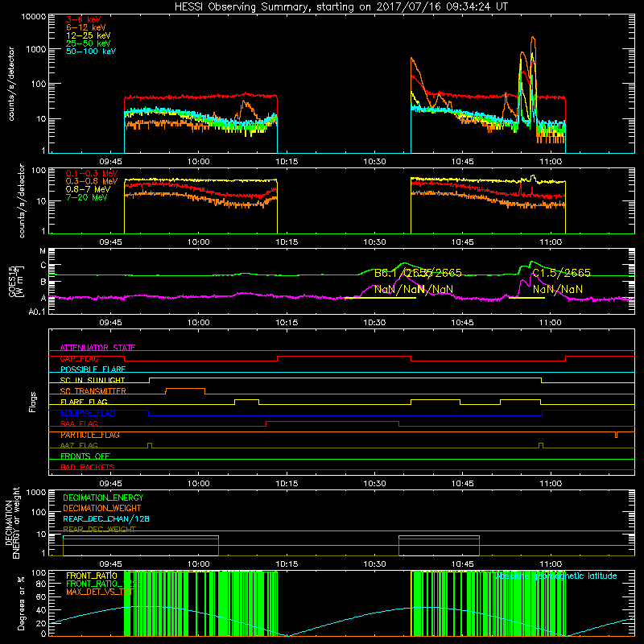Screen dimensions: 644x644
Task: Select the FRONTS_OFF flag label
Action: pos(85,456)
